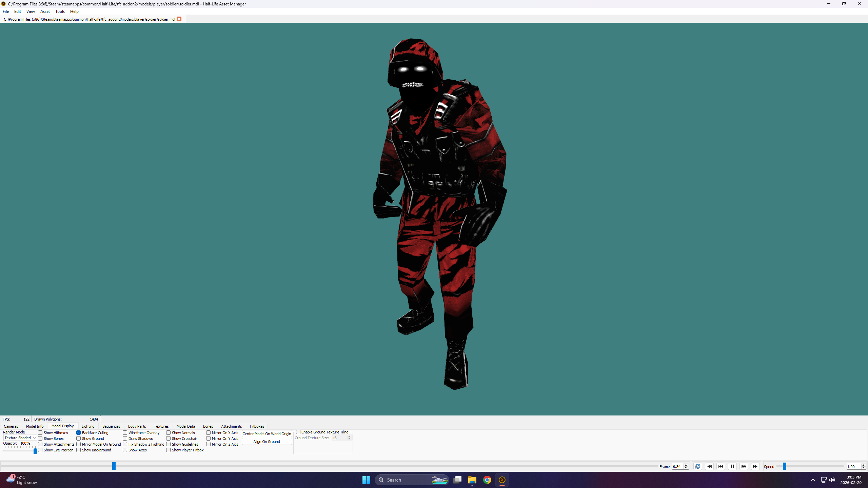Go to the Sequences tab
Screen dimensions: 868x488
pos(111,426)
